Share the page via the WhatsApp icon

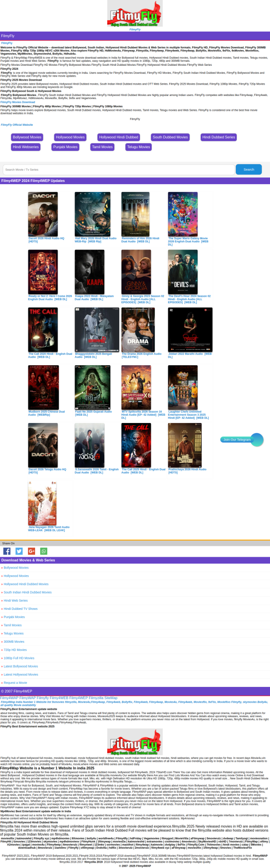point(44,551)
